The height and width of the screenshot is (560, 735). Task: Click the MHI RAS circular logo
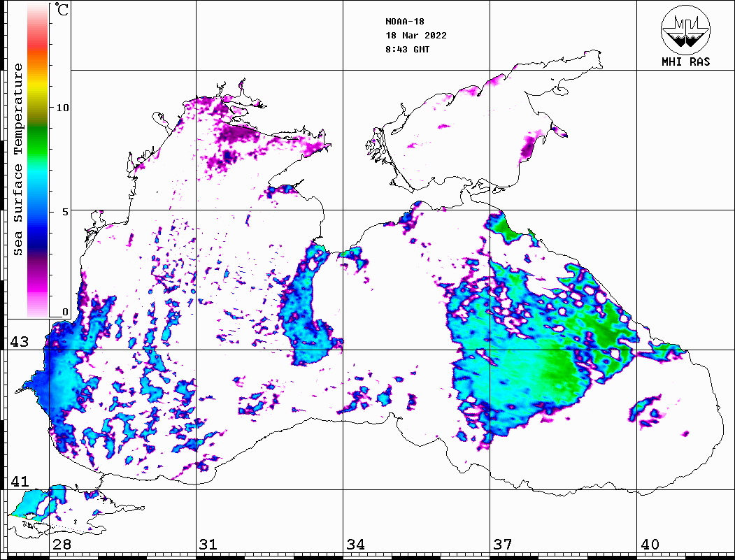pyautogui.click(x=685, y=29)
